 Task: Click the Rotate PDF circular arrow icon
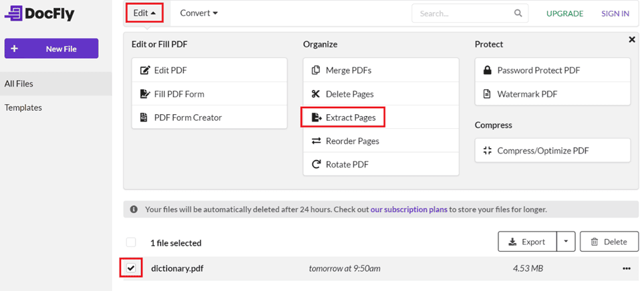(x=316, y=165)
